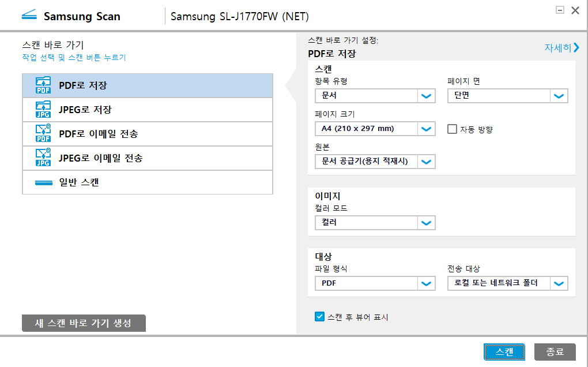Image resolution: width=588 pixels, height=367 pixels.
Task: Click the 일반 스캔 scanner bar icon
Action: (43, 183)
